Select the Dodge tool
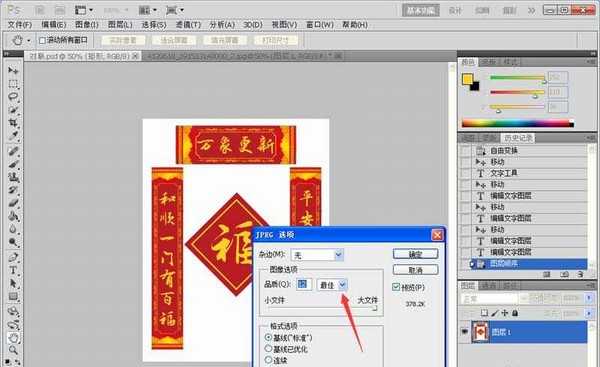Viewport: 600px width, 367px height. [x=13, y=243]
